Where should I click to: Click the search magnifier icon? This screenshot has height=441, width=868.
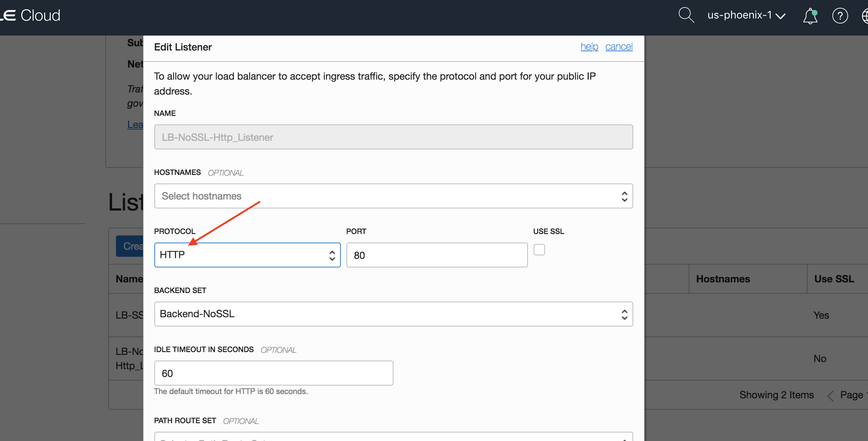coord(686,15)
